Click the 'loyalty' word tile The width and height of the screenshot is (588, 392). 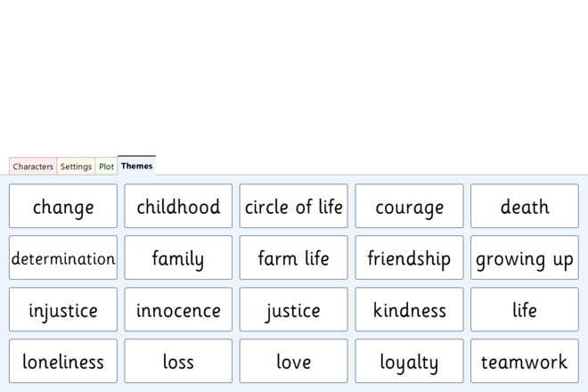[409, 362]
